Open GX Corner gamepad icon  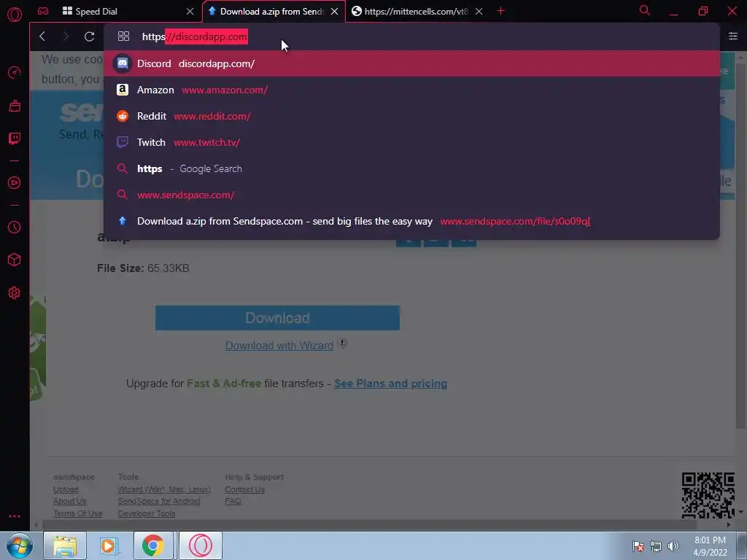point(43,11)
